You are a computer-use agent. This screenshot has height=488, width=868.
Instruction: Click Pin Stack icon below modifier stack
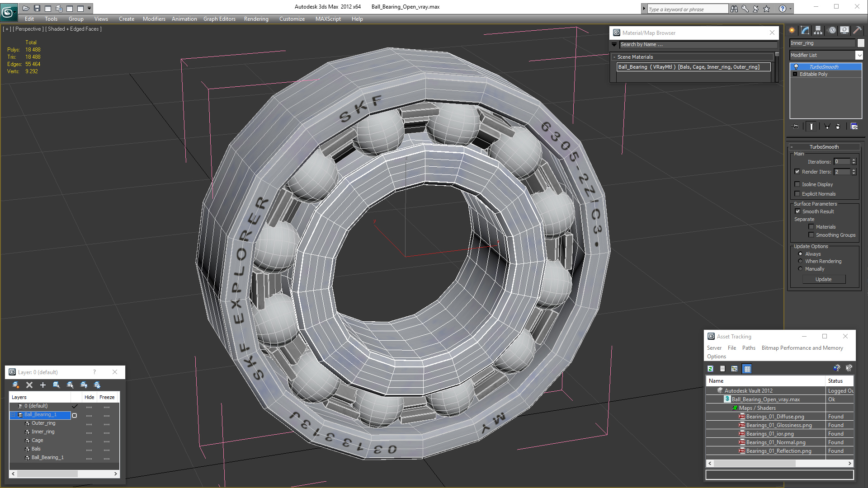[x=796, y=127]
